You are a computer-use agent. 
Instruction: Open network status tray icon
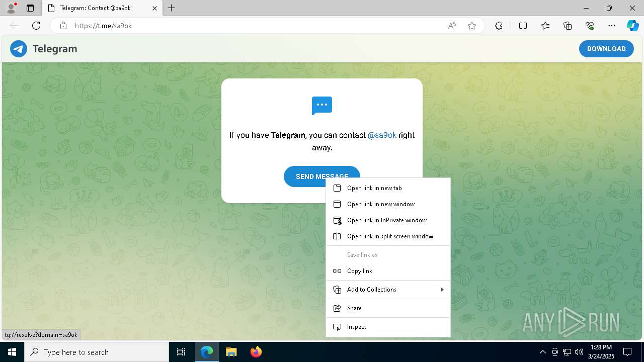pyautogui.click(x=567, y=352)
